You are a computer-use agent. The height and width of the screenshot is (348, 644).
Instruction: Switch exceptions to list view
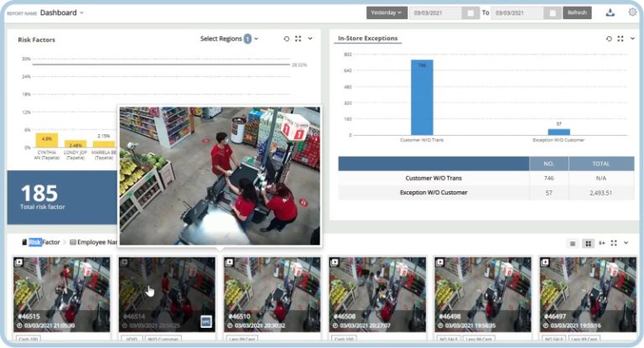pos(573,243)
